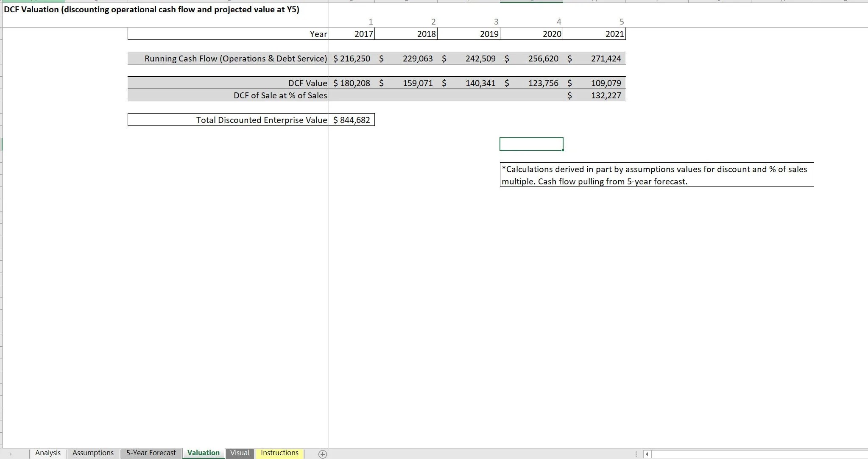Viewport: 868px width, 459px height.
Task: Select the empty green-outlined cell
Action: (x=531, y=144)
